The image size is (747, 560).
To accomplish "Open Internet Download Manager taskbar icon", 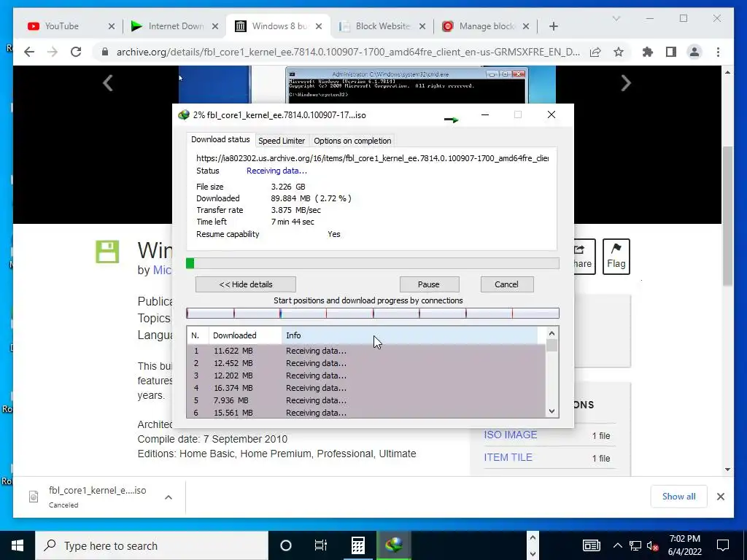I will [x=394, y=545].
